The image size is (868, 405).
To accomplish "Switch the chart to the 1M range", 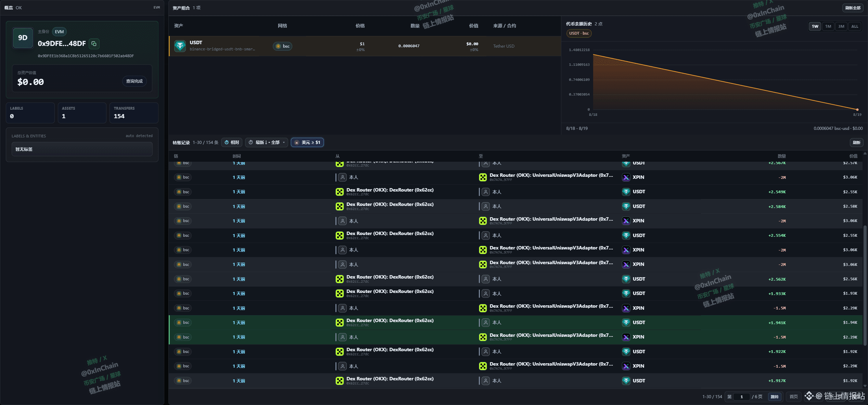I will point(828,26).
